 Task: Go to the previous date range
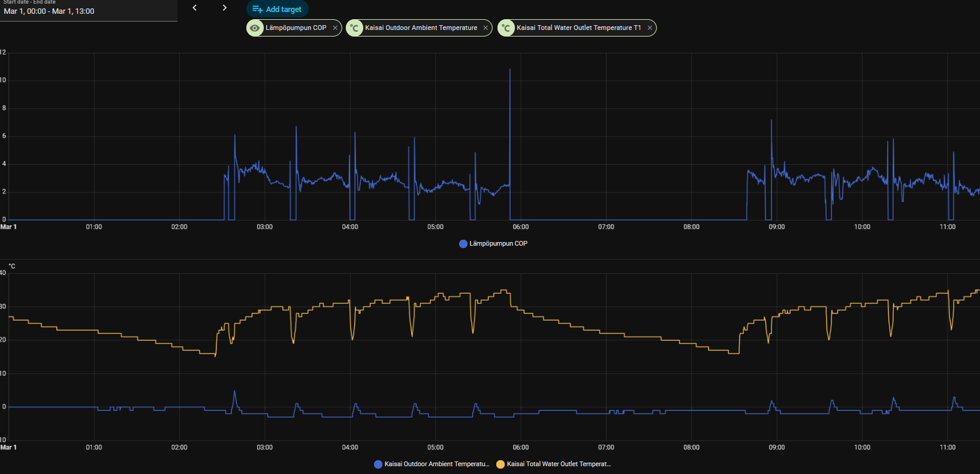(195, 8)
